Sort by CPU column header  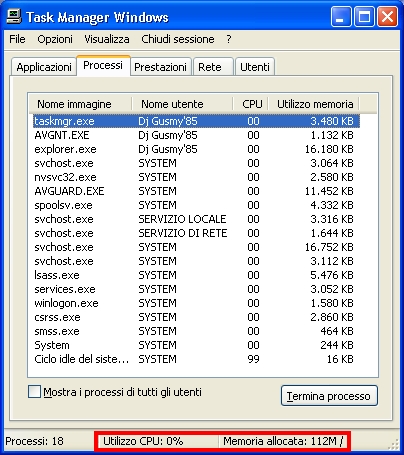pos(251,104)
